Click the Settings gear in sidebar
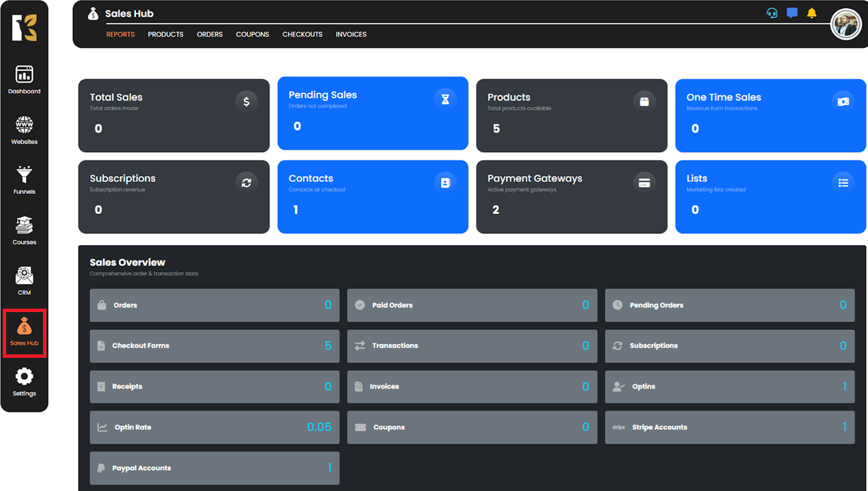 click(x=24, y=381)
